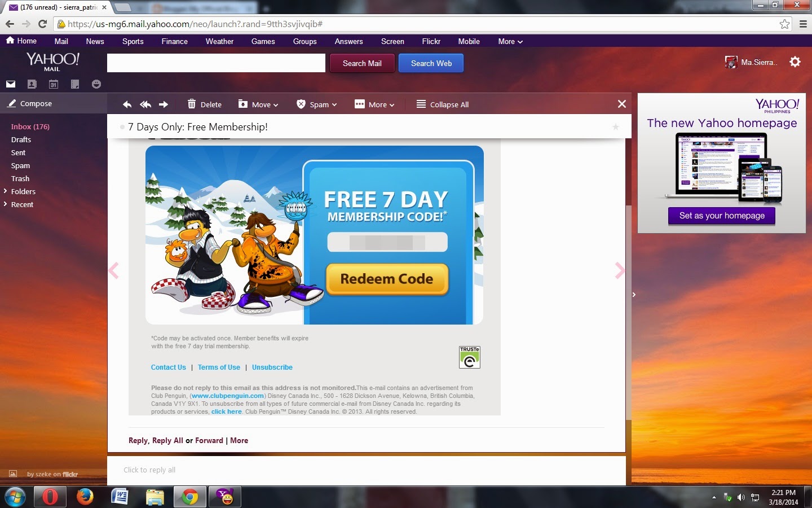Open Weather in Yahoo navigation bar
Image resolution: width=812 pixels, height=508 pixels.
(x=219, y=41)
